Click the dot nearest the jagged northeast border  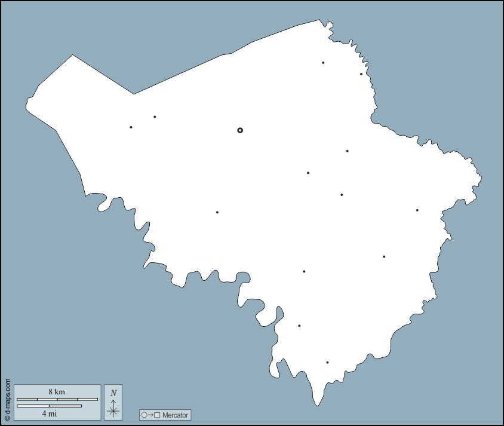click(361, 74)
